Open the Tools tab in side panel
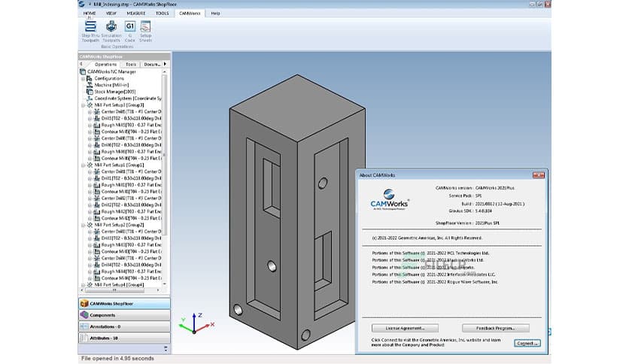This screenshot has height=364, width=629. [131, 64]
